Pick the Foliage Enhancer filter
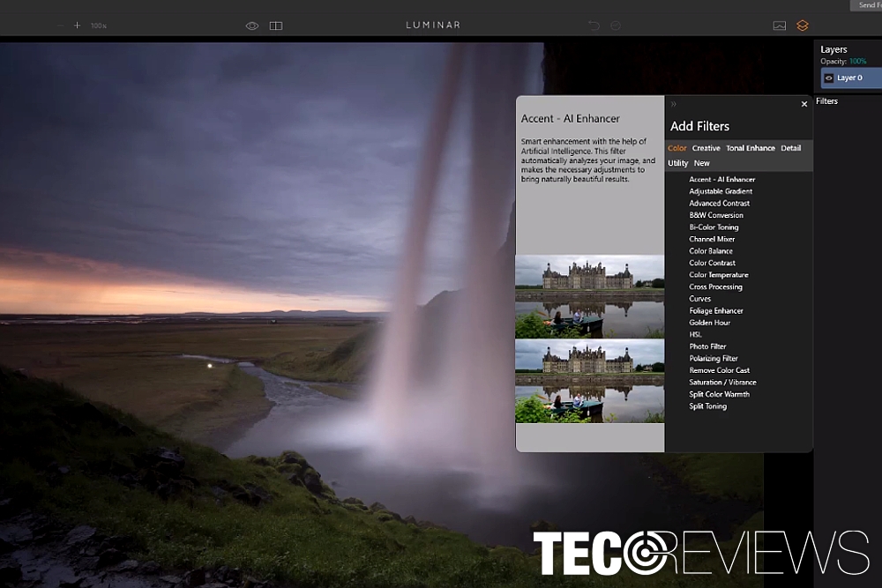The width and height of the screenshot is (882, 588). (716, 311)
